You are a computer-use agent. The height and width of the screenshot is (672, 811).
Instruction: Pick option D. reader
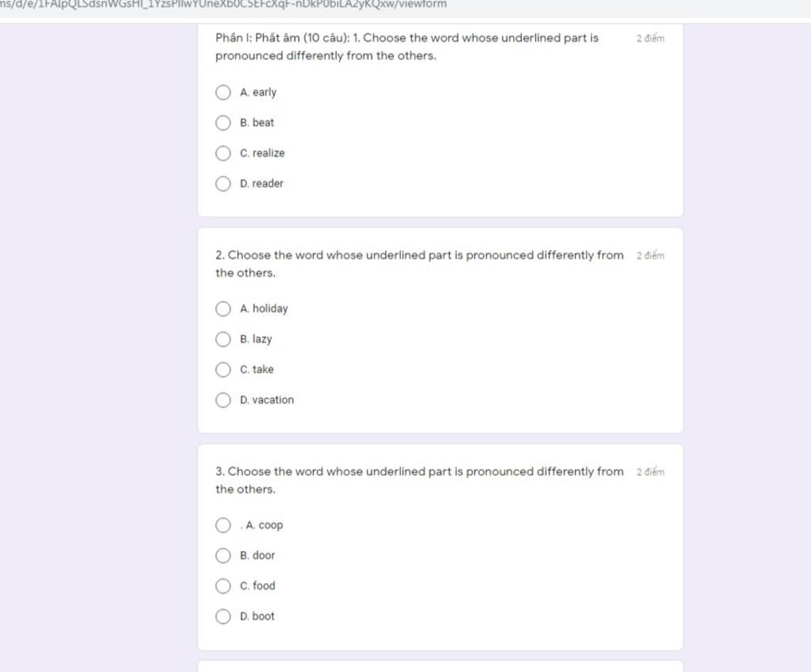pos(223,184)
